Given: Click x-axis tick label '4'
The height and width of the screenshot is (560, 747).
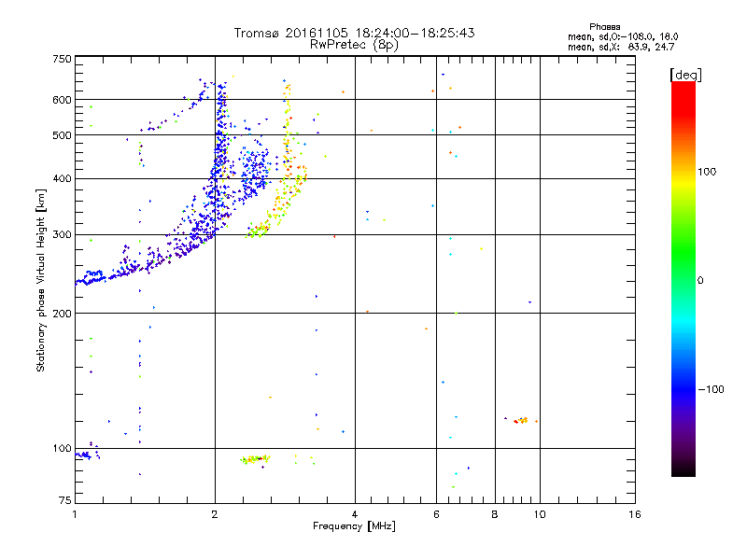Looking at the screenshot, I should tap(355, 515).
